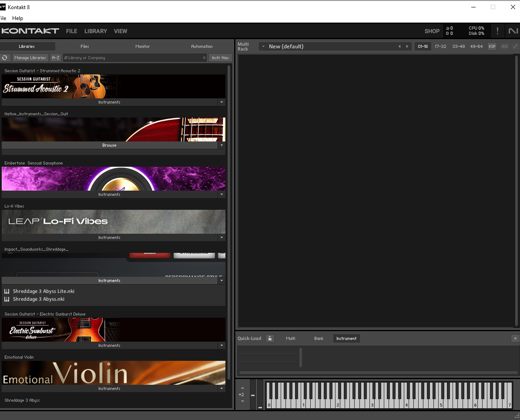520x420 pixels.
Task: Click the instrument icon beside Shreddage 3 Abyss Lite.nki
Action: (7, 291)
